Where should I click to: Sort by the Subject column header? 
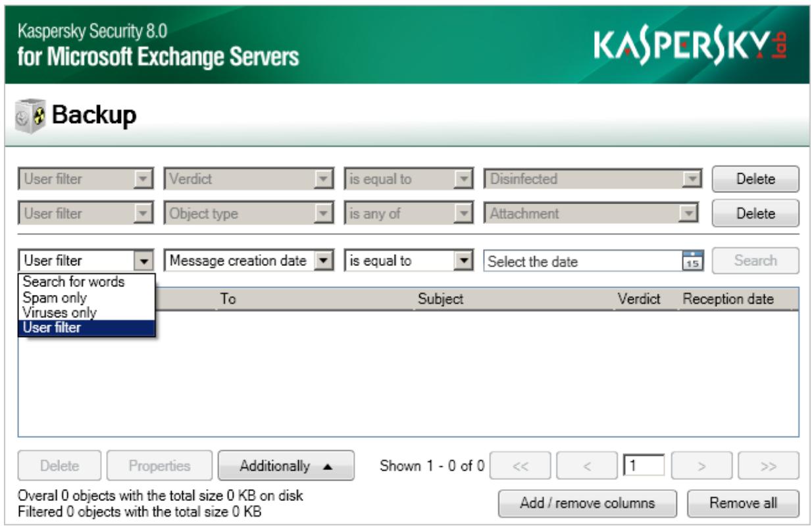[440, 299]
